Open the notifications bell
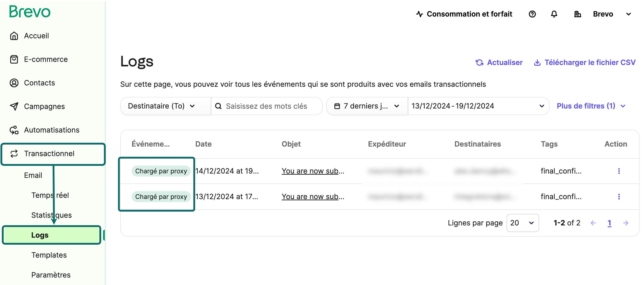The image size is (644, 285). pyautogui.click(x=554, y=14)
